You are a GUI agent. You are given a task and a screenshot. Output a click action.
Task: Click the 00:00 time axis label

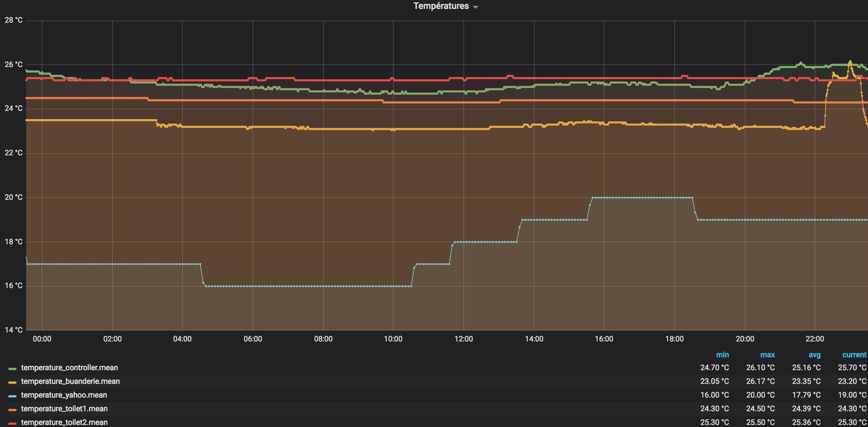pyautogui.click(x=42, y=339)
